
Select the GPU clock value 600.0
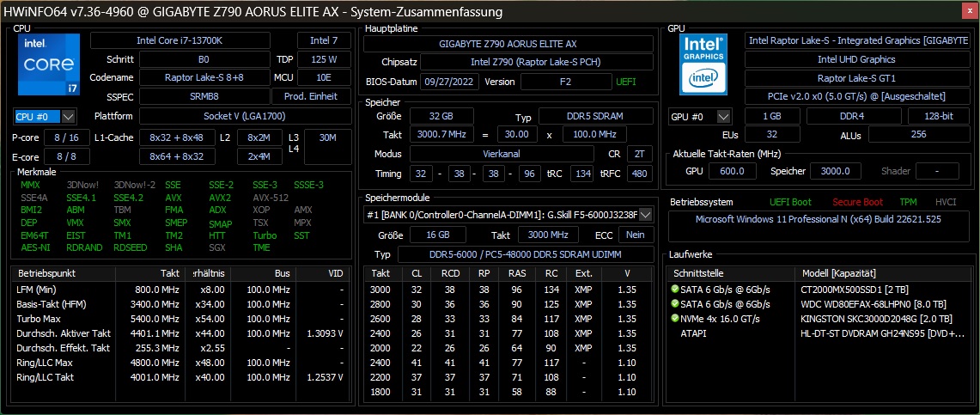click(x=732, y=171)
